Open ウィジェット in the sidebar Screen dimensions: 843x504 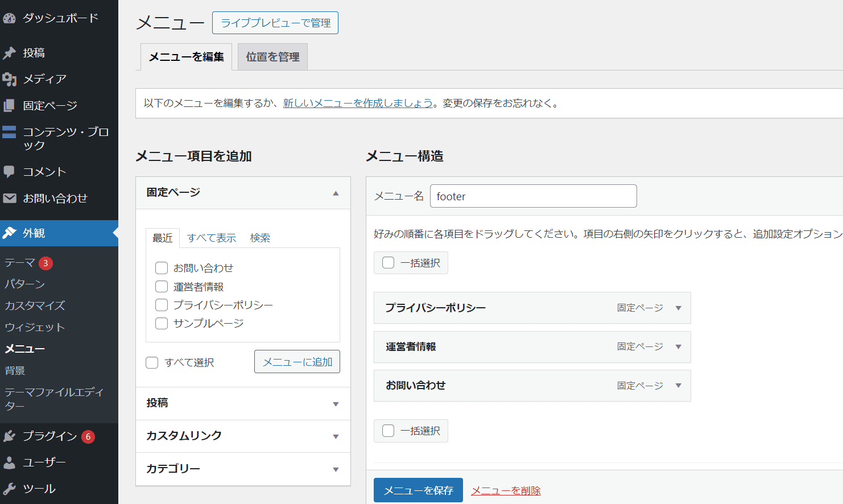(35, 327)
